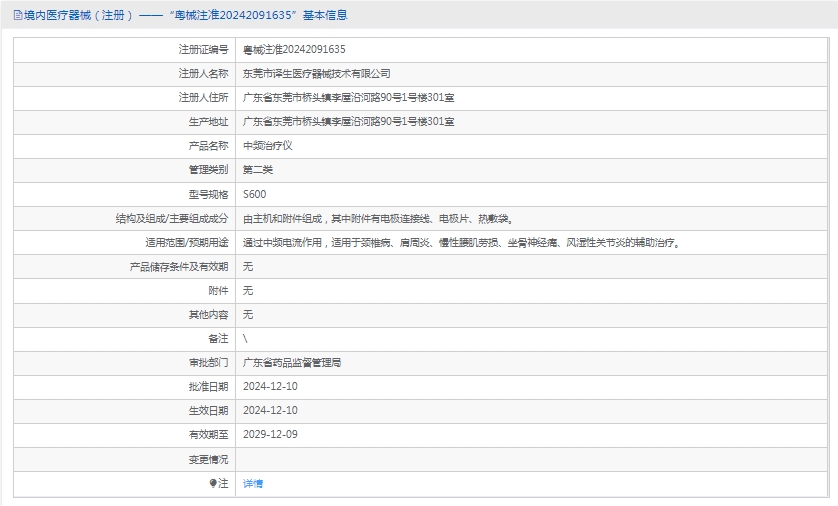Click the 生效日期 value 2024-12-10
This screenshot has width=838, height=506.
point(270,410)
